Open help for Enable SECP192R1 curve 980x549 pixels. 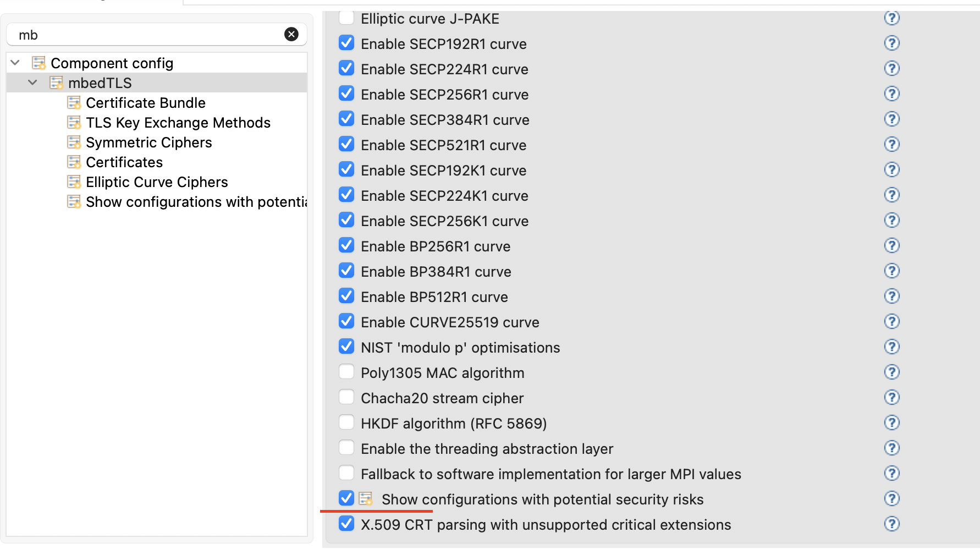click(x=891, y=43)
